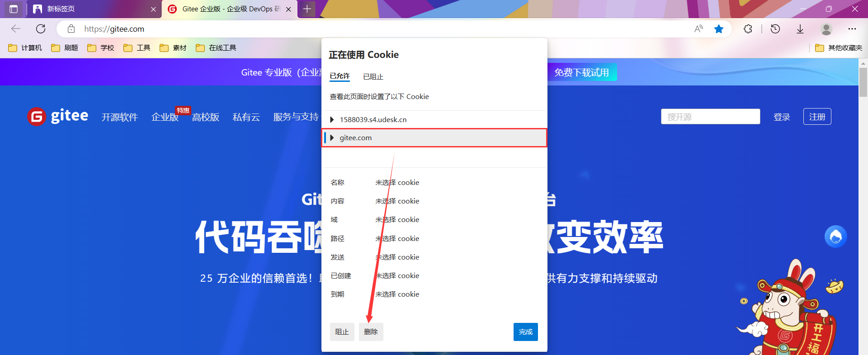Open the 私有云 navigation item
The height and width of the screenshot is (355, 868).
tap(246, 117)
